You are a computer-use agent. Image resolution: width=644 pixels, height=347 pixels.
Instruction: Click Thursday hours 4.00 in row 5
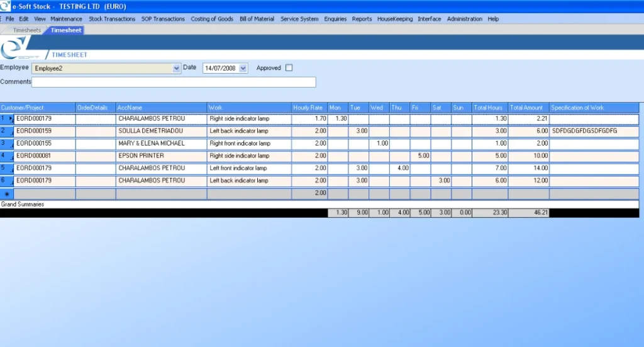[399, 168]
